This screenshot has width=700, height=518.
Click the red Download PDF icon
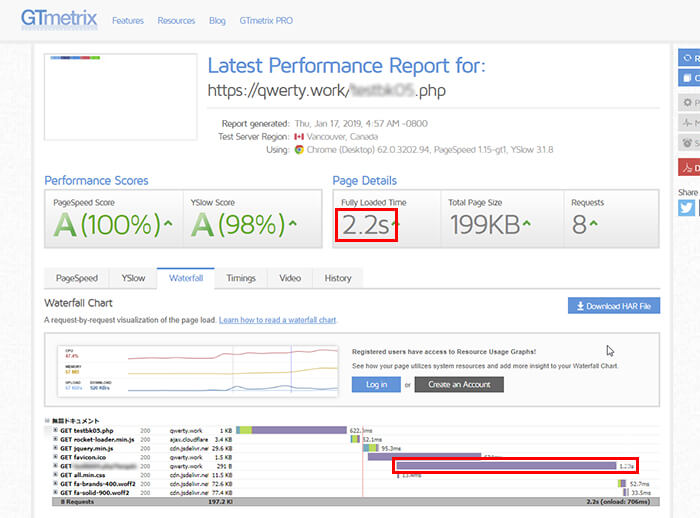[x=688, y=168]
